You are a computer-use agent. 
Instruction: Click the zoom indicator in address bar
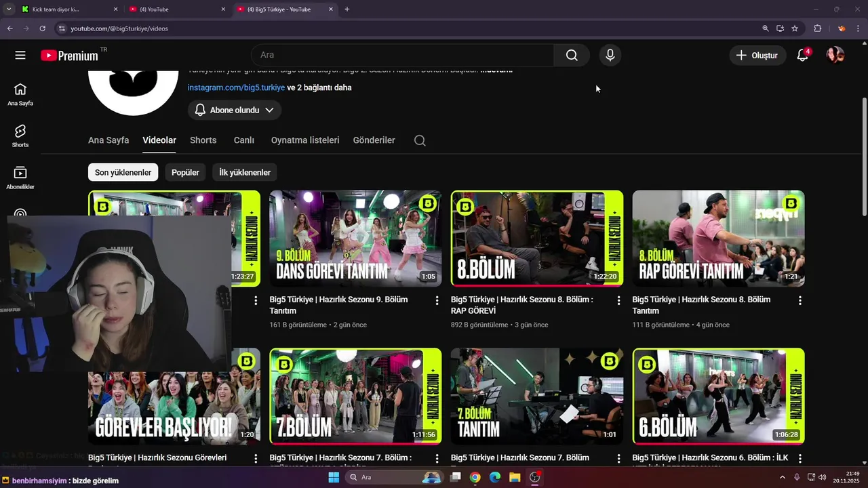click(x=765, y=28)
